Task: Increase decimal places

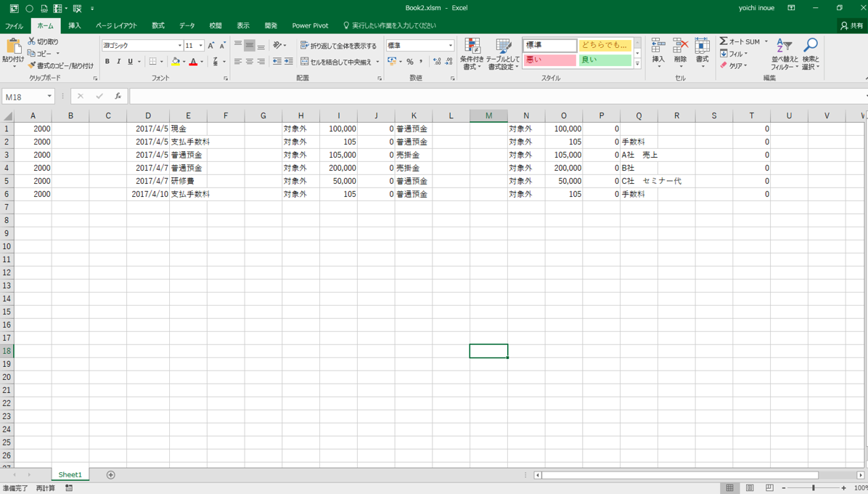Action: [437, 62]
